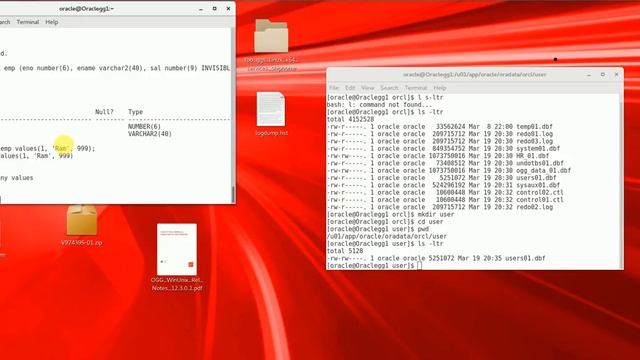Open View menu in right terminal window
The image size is (640, 360).
367,88
